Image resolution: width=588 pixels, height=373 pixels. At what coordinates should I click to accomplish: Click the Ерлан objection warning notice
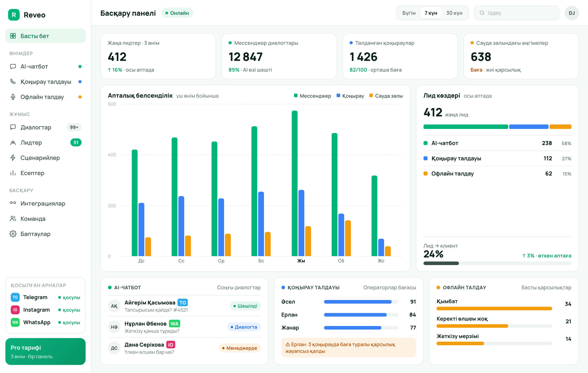click(x=348, y=348)
